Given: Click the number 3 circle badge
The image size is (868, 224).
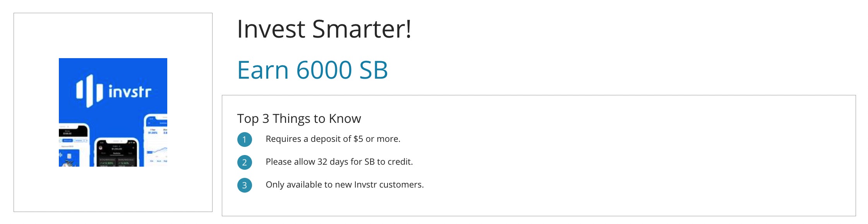Looking at the screenshot, I should click(244, 185).
